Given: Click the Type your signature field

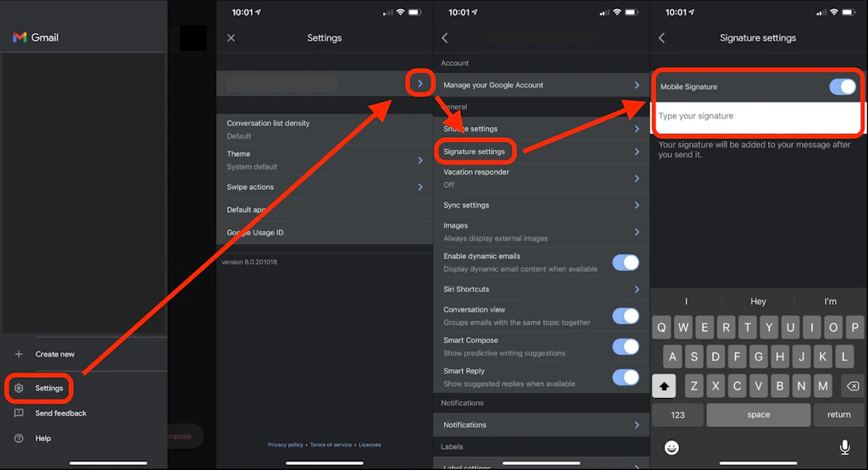Looking at the screenshot, I should (758, 117).
